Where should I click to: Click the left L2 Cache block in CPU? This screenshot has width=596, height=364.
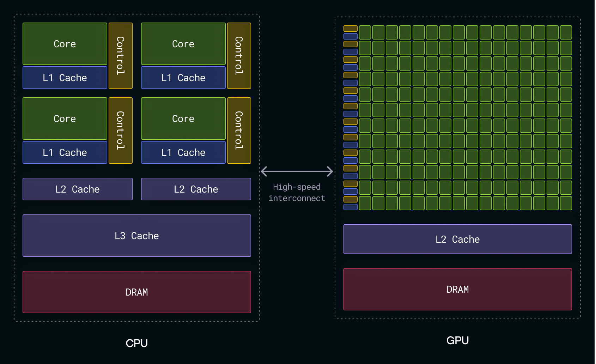point(78,189)
